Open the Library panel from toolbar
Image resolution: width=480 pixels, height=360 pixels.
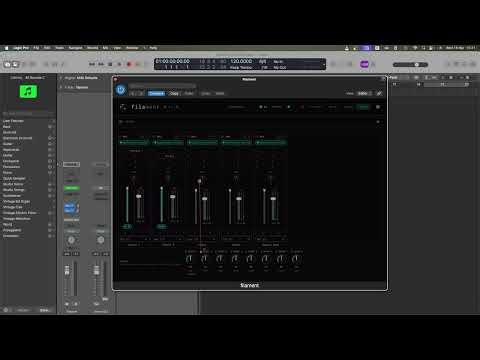click(7, 64)
